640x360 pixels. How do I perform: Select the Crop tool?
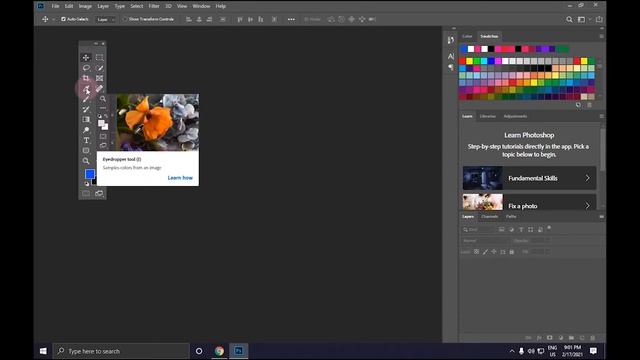[86, 78]
